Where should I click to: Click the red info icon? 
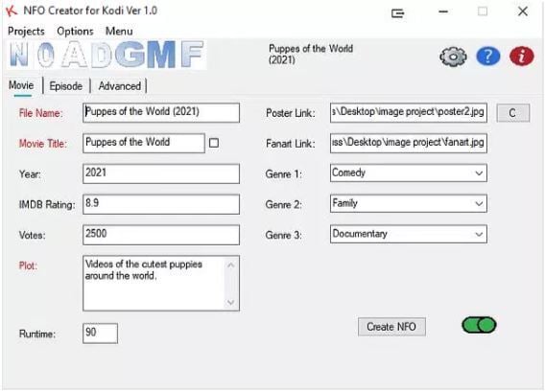click(521, 57)
